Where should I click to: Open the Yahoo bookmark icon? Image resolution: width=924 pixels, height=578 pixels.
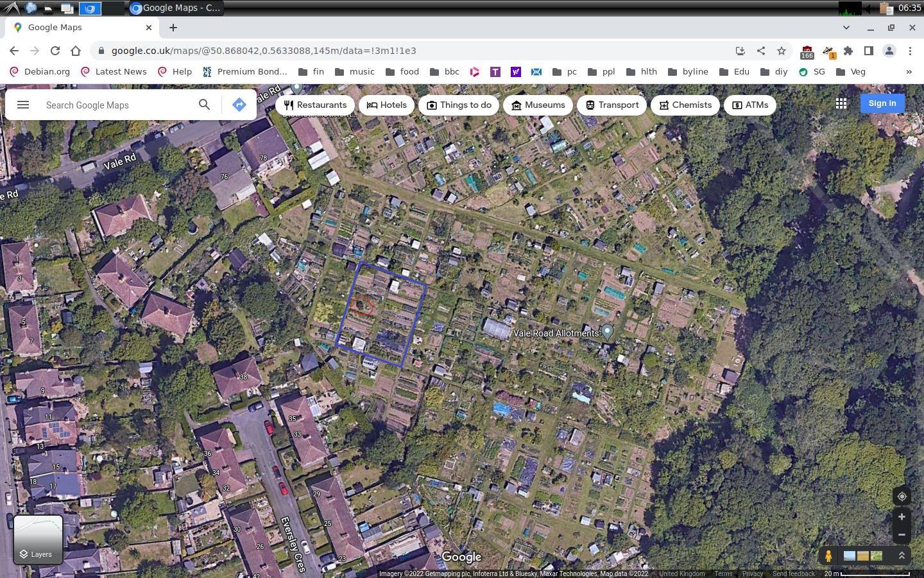(516, 71)
